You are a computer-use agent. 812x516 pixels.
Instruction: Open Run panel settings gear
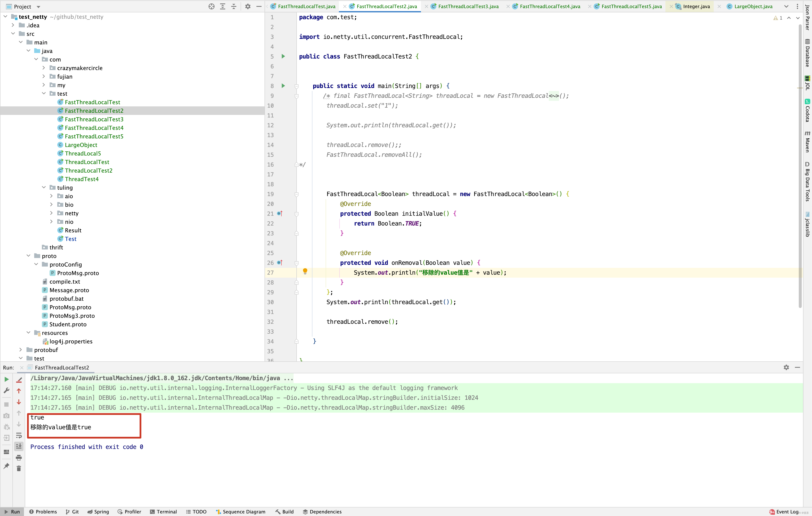786,367
